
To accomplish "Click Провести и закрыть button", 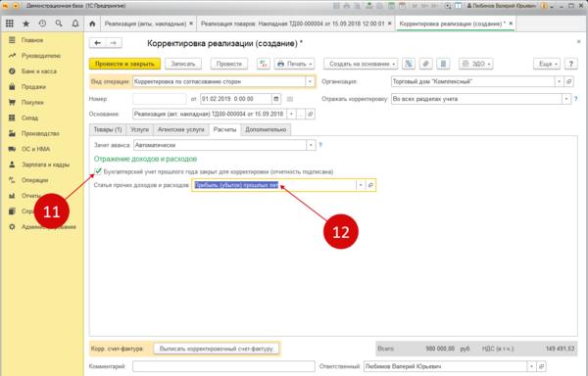I will tap(124, 64).
